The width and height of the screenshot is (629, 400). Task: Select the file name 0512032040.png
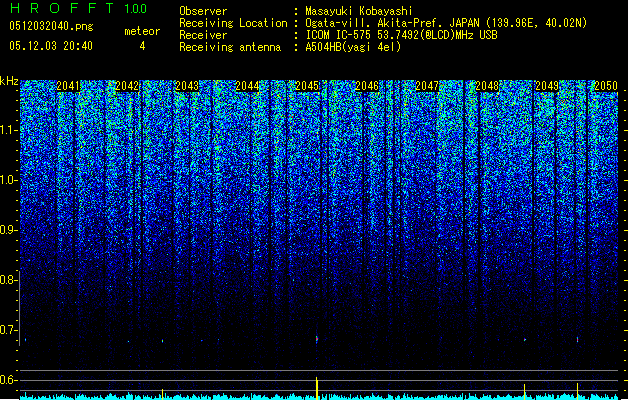pyautogui.click(x=51, y=26)
